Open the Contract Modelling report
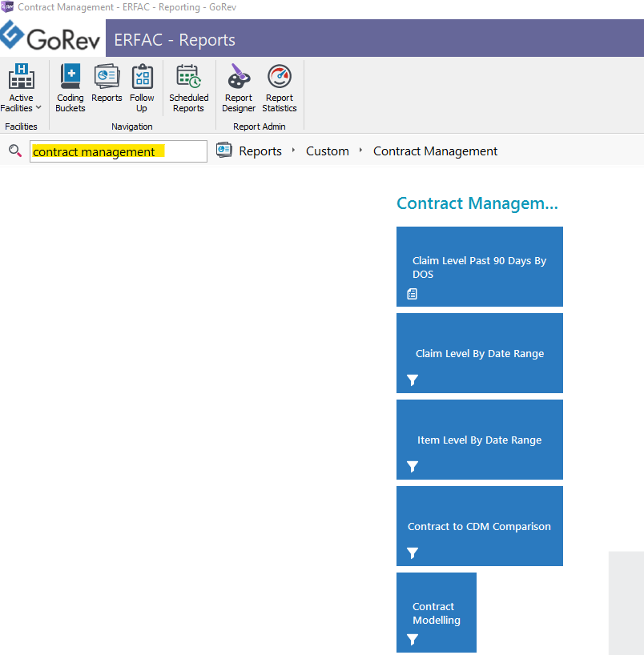This screenshot has height=655, width=644. coord(437,613)
